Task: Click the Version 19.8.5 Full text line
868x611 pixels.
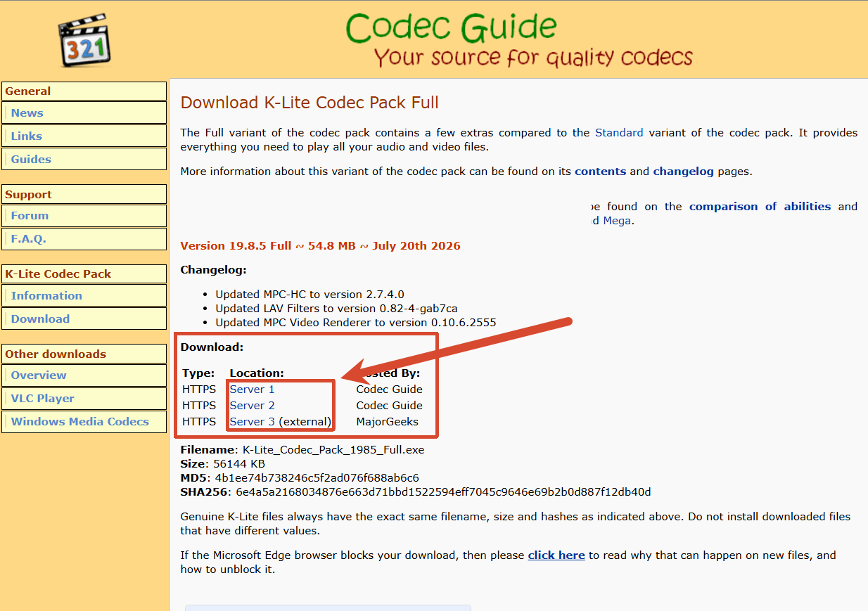Action: click(320, 245)
